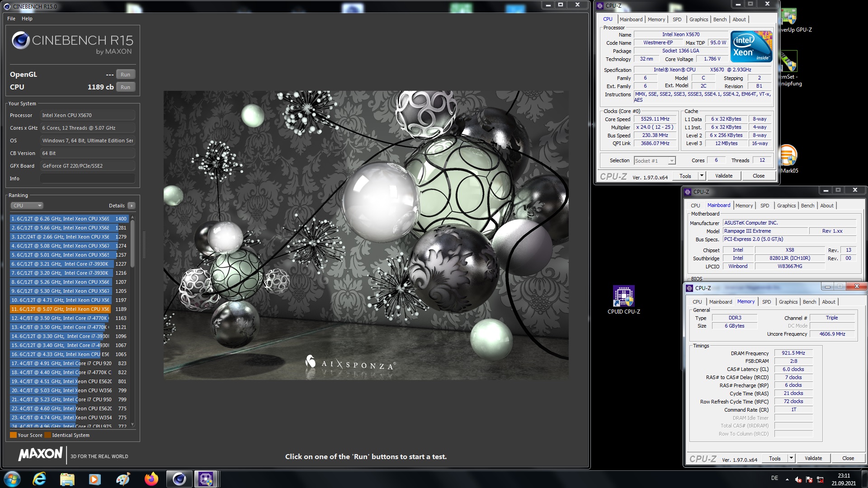The image size is (868, 488).
Task: Click the ranking list scrollbar down arrow
Action: 132,424
